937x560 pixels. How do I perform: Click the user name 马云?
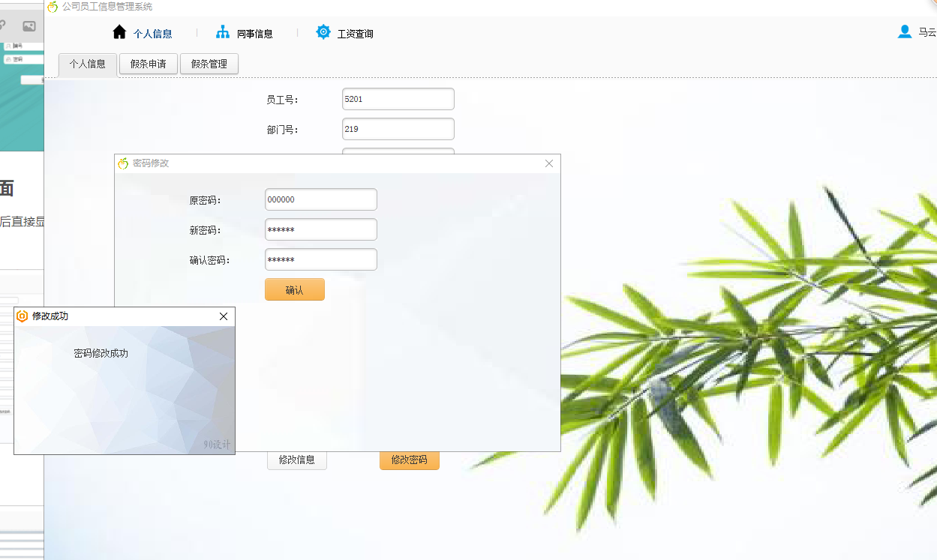pyautogui.click(x=927, y=32)
